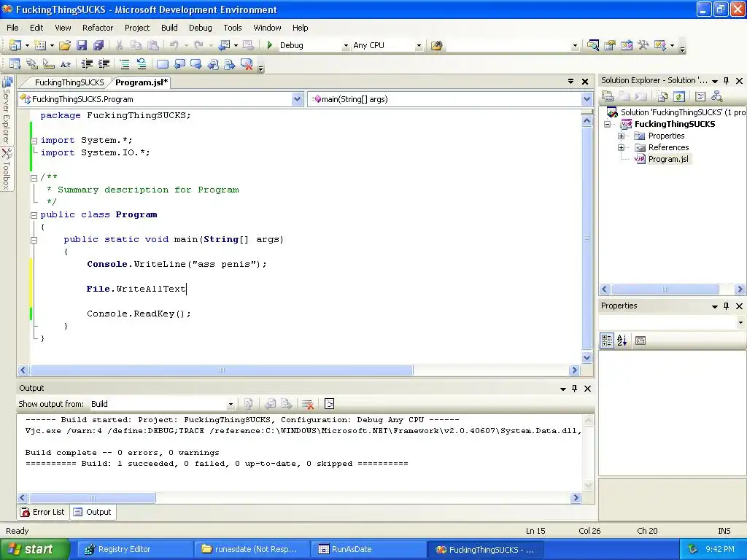Collapse the import statements code block
Viewport: 747px width, 560px height.
pos(34,141)
